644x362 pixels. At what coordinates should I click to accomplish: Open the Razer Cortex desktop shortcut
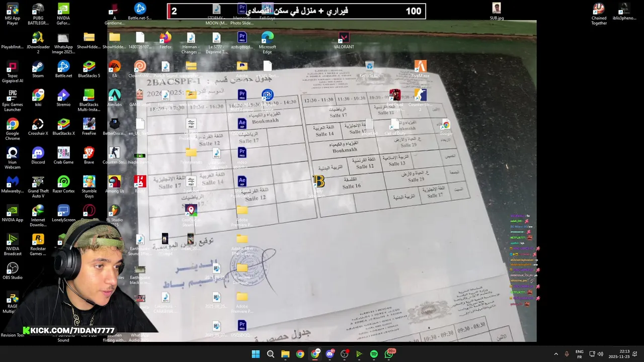pos(63,185)
